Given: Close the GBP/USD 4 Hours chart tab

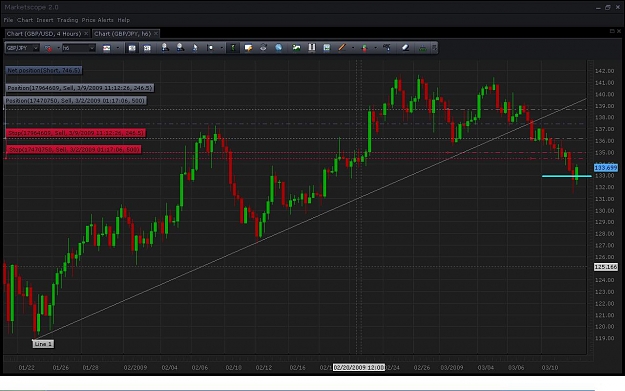Looking at the screenshot, I should [x=86, y=34].
